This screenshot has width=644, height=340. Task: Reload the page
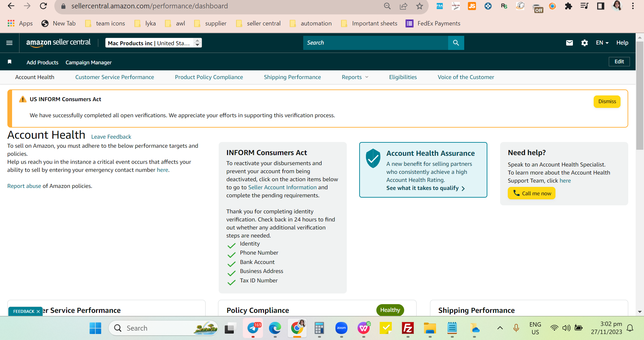pos(43,6)
